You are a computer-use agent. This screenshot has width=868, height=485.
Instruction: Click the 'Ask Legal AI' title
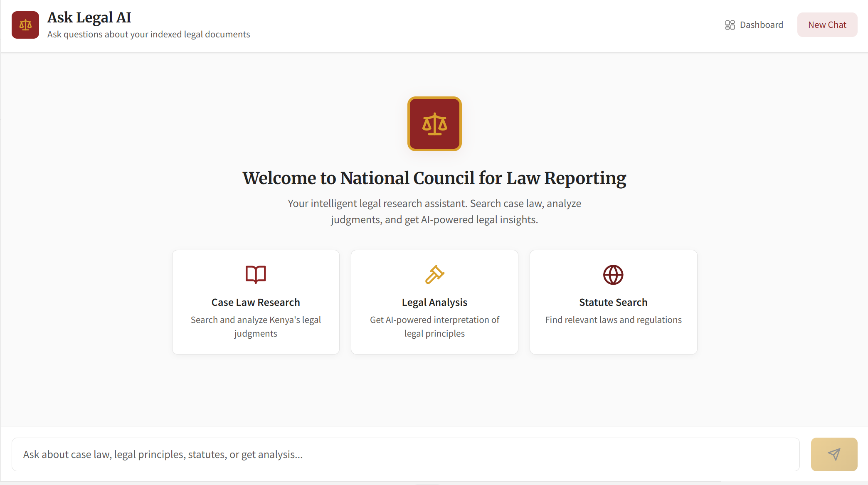89,17
